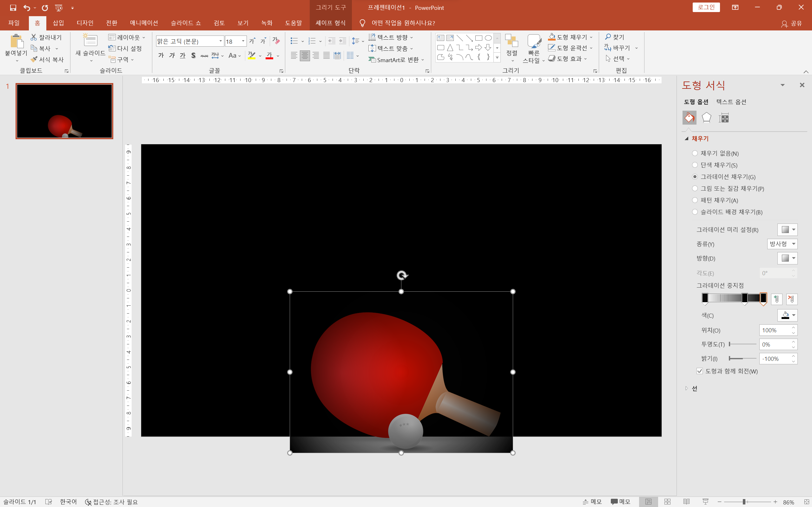812x507 pixels.
Task: Toggle rotate with shape checkbox
Action: [700, 371]
